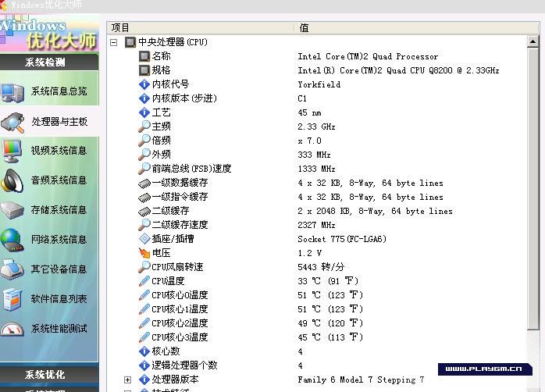The image size is (545, 392).
Task: Click value 'Intel Core(TM)2 Quad Processor'
Action: (x=368, y=56)
